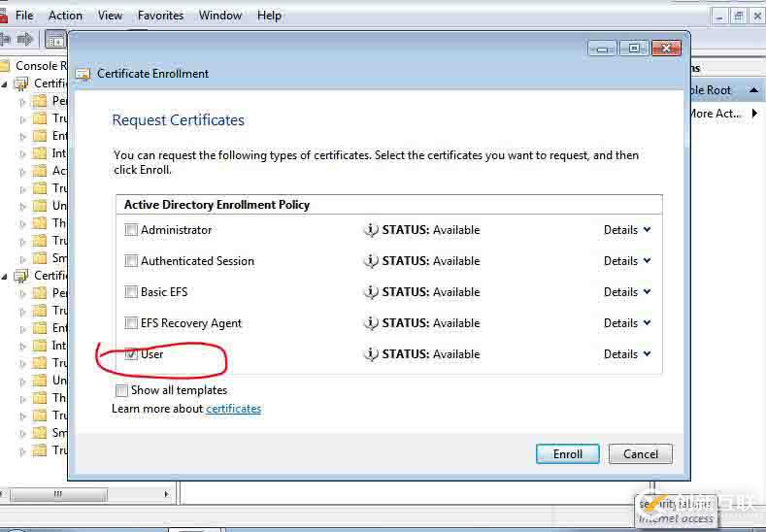Screen dimensions: 766x532
Task: Open the Help menu
Action: point(269,16)
